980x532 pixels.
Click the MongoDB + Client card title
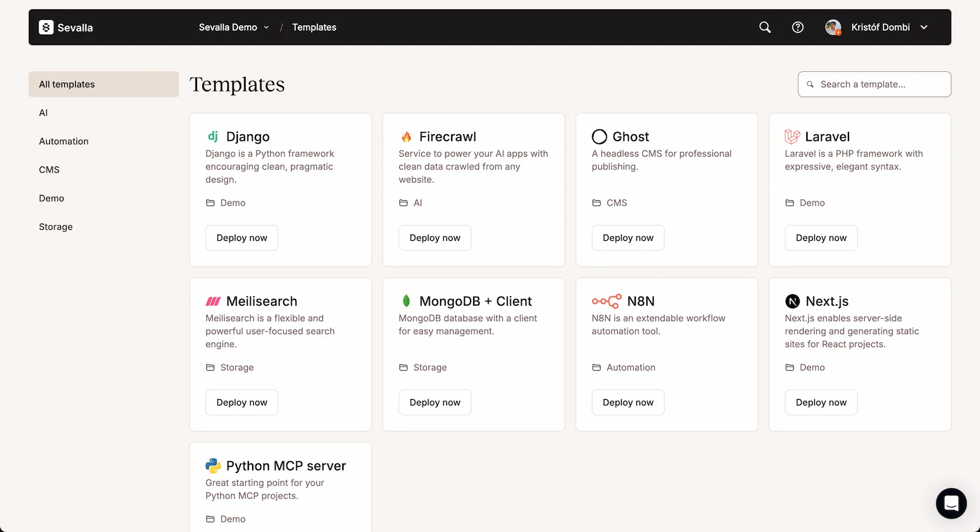coord(476,301)
